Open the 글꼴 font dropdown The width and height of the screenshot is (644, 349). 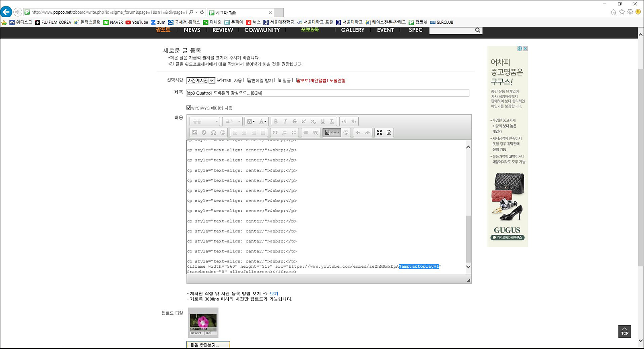coord(205,122)
